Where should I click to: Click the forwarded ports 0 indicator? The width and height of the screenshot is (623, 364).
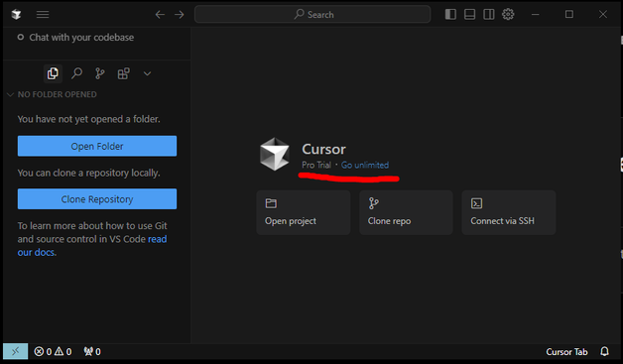(92, 352)
